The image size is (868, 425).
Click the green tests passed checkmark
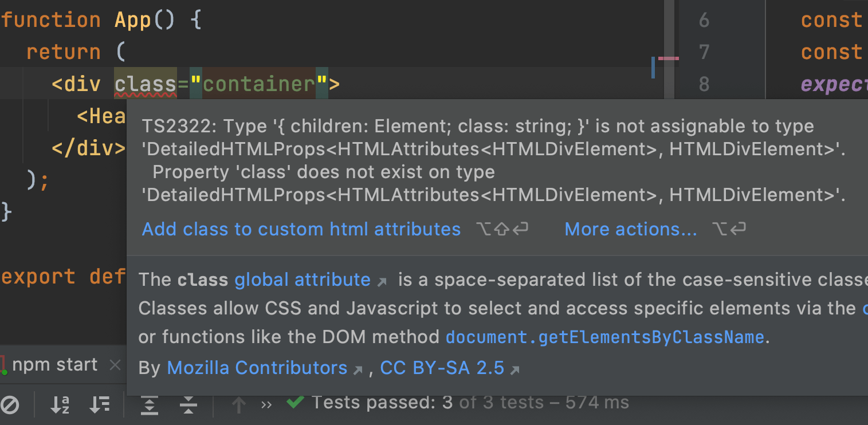tap(295, 403)
